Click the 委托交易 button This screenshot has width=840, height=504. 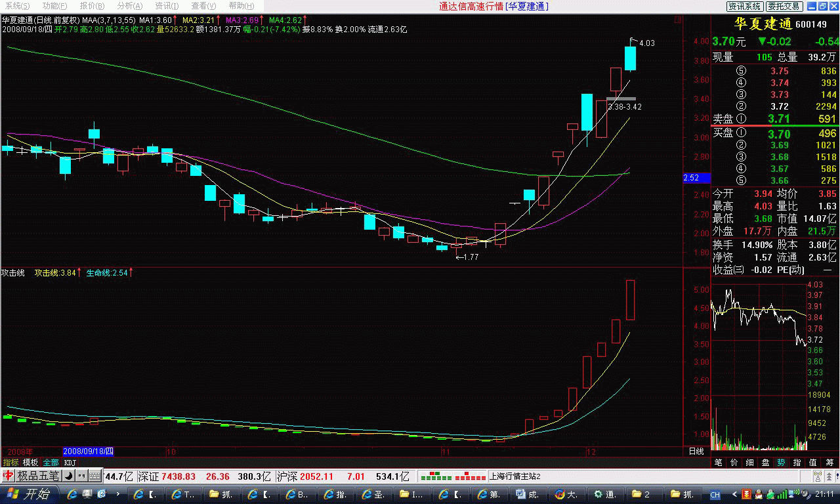(x=784, y=7)
